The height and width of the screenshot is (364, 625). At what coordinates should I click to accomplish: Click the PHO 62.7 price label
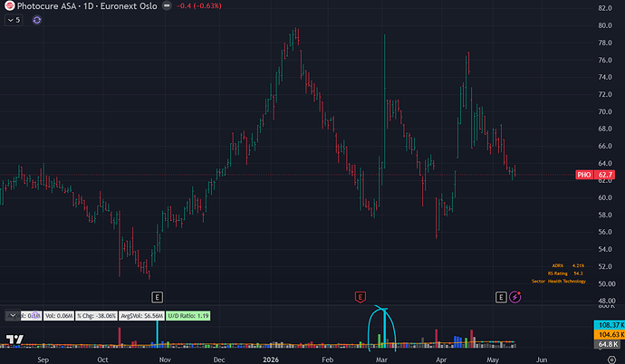[x=595, y=175]
